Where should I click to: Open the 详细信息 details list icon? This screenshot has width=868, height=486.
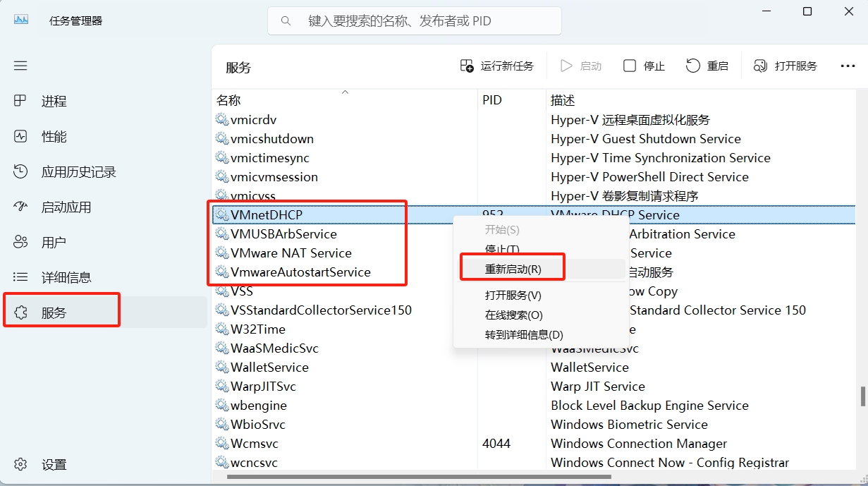tap(20, 277)
